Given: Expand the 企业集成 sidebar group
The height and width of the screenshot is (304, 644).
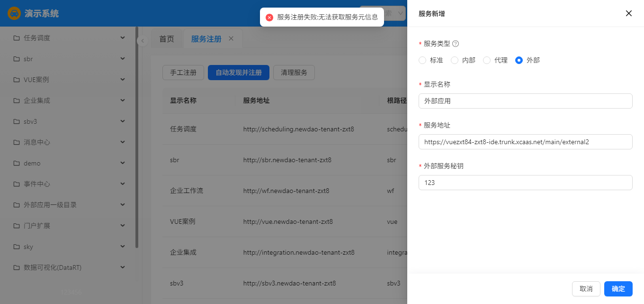Looking at the screenshot, I should [123, 101].
